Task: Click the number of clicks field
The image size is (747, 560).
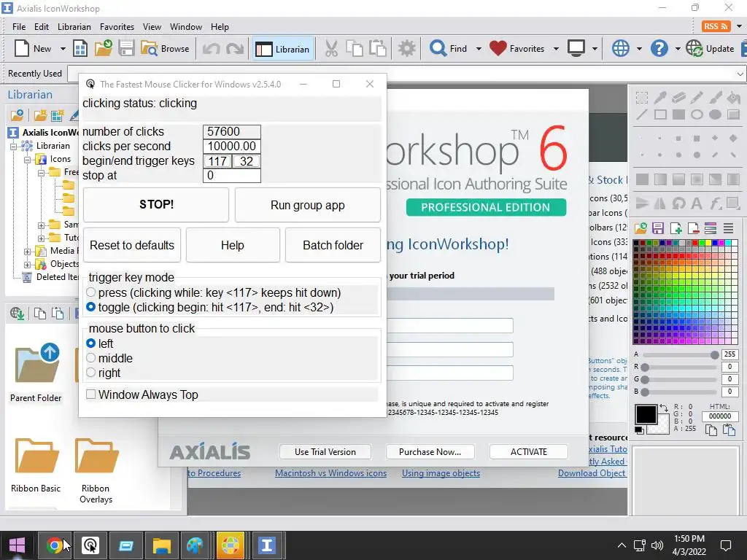Action: point(232,131)
